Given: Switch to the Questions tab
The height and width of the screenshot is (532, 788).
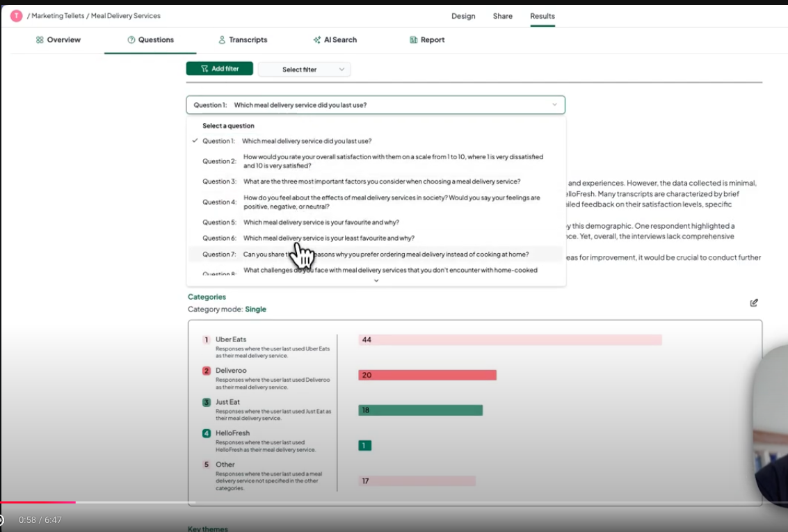Looking at the screenshot, I should 150,40.
